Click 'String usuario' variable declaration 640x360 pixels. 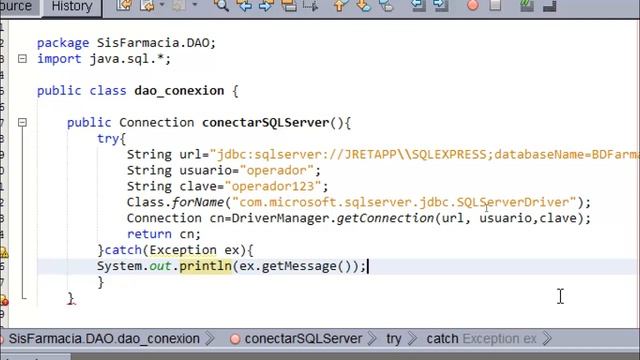[x=179, y=170]
